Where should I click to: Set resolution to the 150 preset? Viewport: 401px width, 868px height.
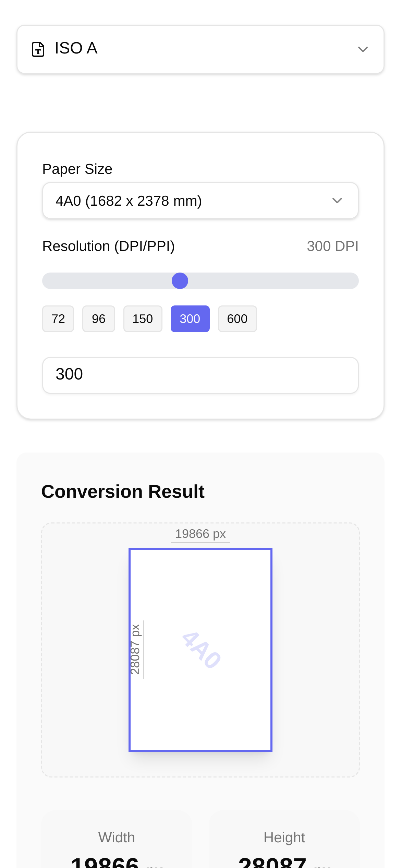tap(143, 319)
